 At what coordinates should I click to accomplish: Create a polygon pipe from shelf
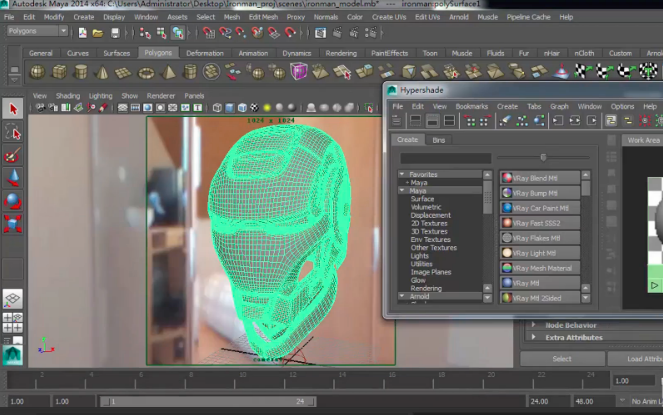(x=190, y=71)
